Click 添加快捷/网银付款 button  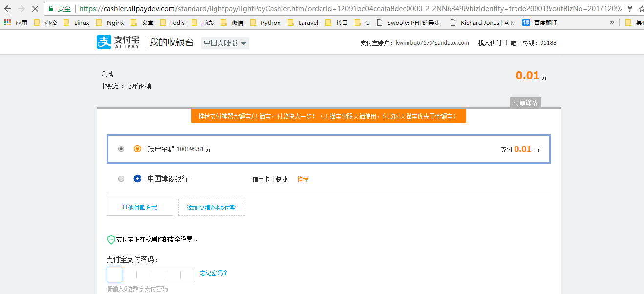pyautogui.click(x=212, y=208)
